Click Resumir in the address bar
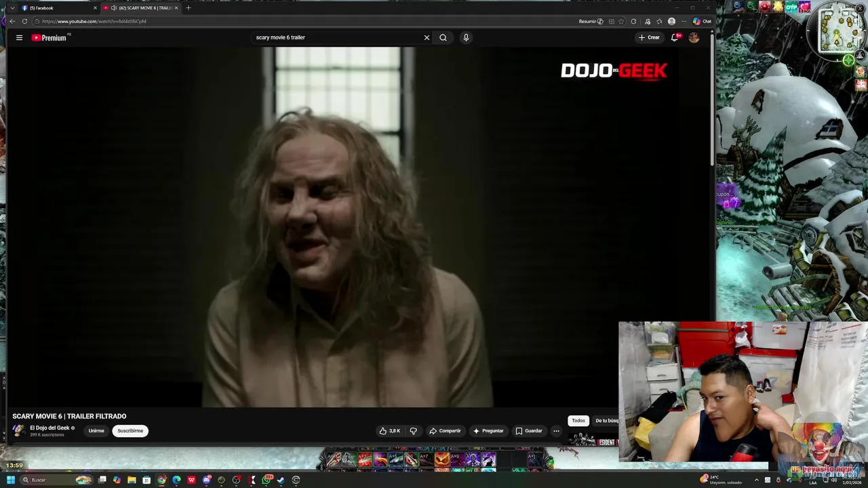The height and width of the screenshot is (488, 868). click(591, 21)
